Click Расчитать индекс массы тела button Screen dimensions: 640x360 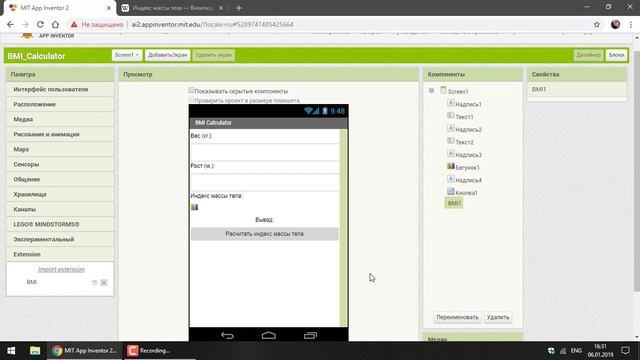click(264, 234)
